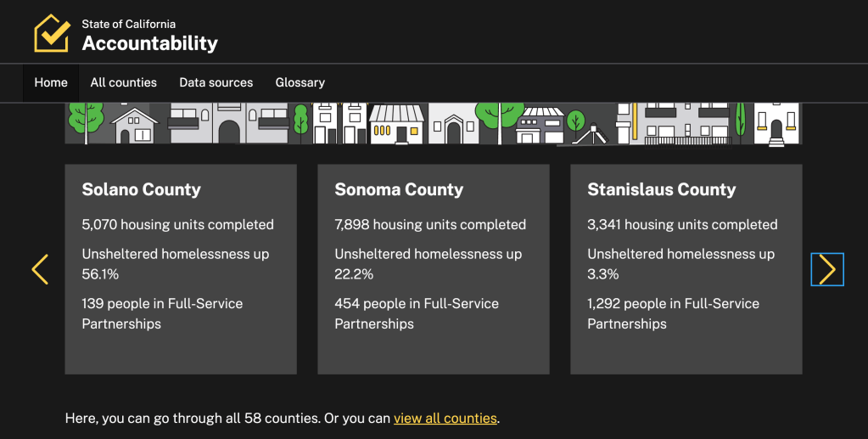
Task: Select the Solano County heading
Action: (x=141, y=189)
